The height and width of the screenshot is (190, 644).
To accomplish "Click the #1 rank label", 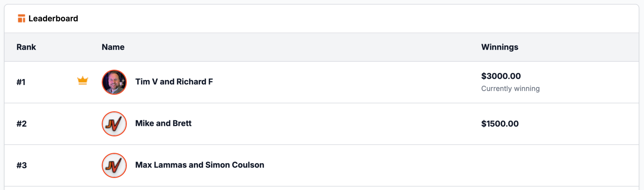I will coord(21,82).
